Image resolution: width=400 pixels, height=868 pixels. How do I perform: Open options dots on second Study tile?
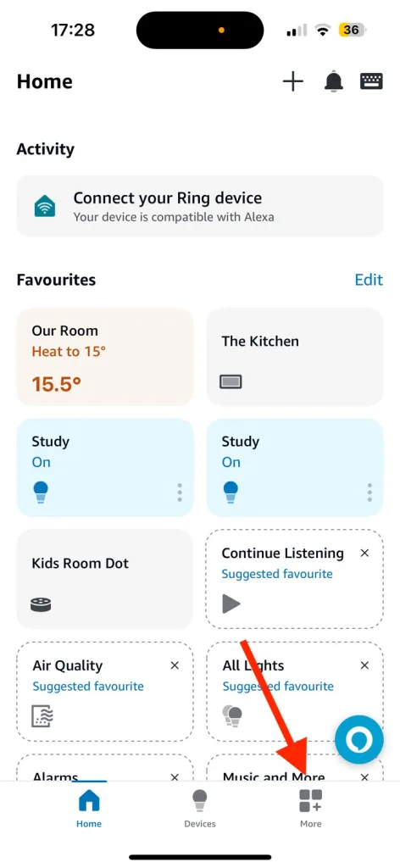(369, 492)
